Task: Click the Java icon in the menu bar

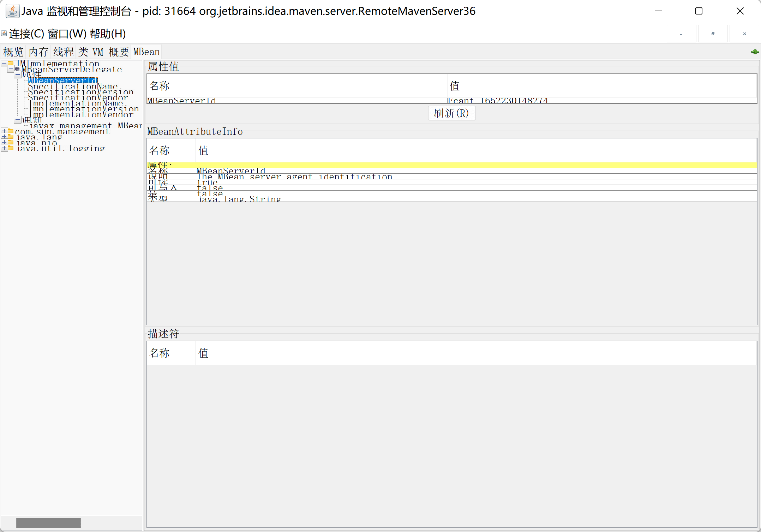Action: pyautogui.click(x=4, y=34)
